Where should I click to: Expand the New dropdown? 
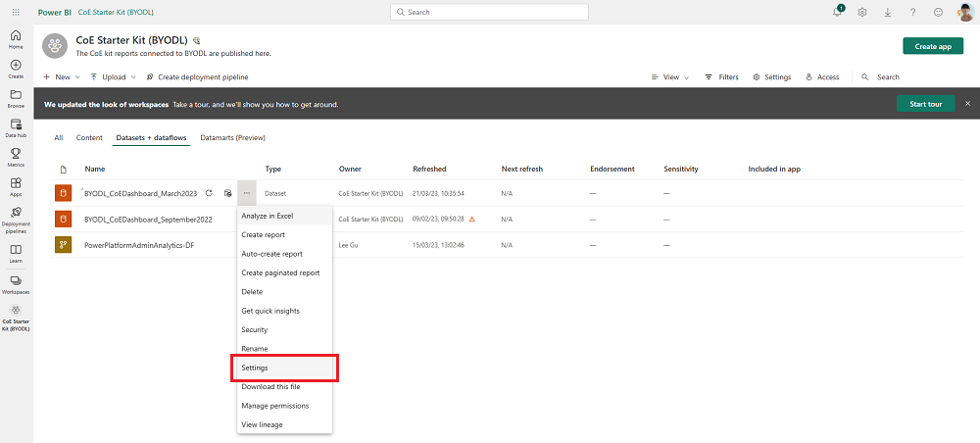click(x=62, y=76)
